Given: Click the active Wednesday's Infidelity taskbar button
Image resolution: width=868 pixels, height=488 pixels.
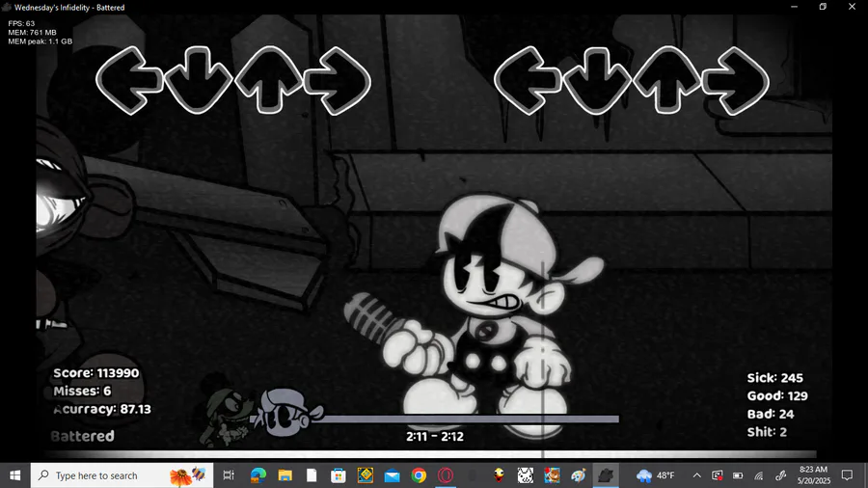Looking at the screenshot, I should pos(606,475).
